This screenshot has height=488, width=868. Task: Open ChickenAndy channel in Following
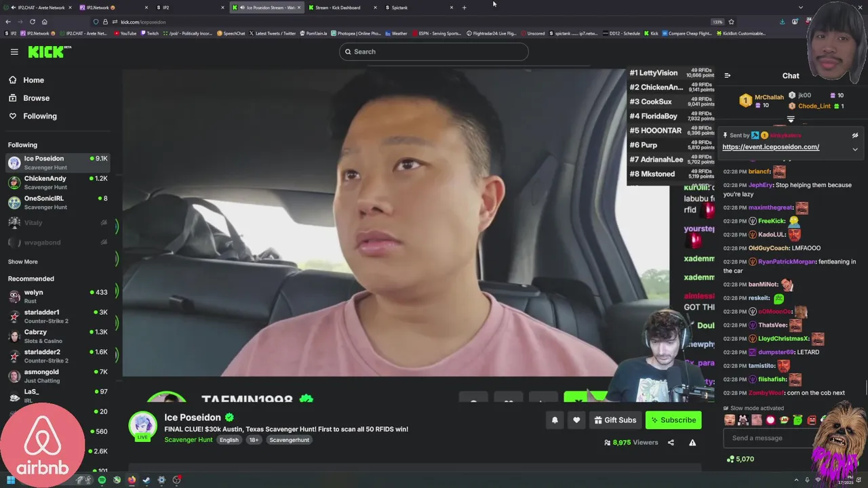pos(58,182)
